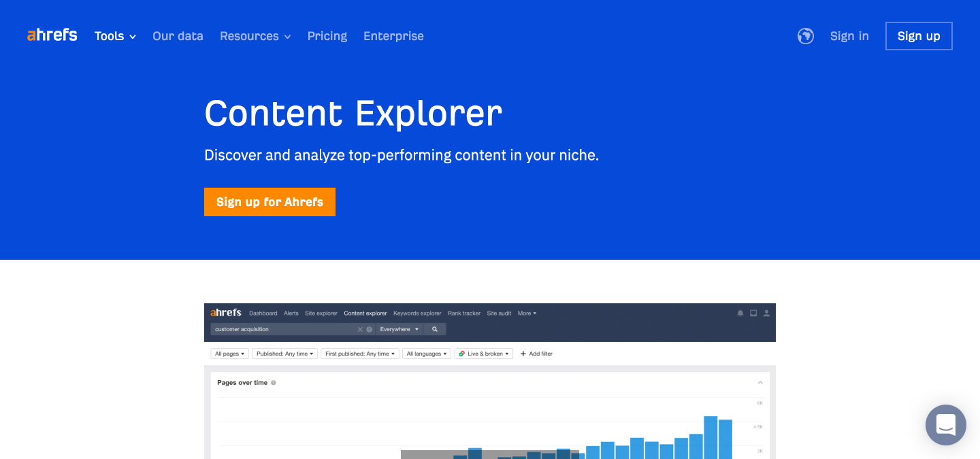Click the tagline about top-performing content
The image size is (980, 459).
point(402,155)
